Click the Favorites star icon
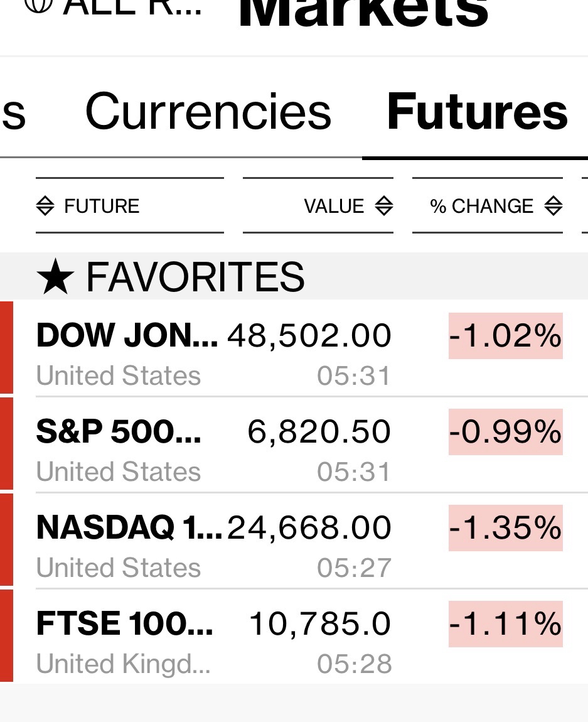Screen dimensions: 588x722 [55, 277]
